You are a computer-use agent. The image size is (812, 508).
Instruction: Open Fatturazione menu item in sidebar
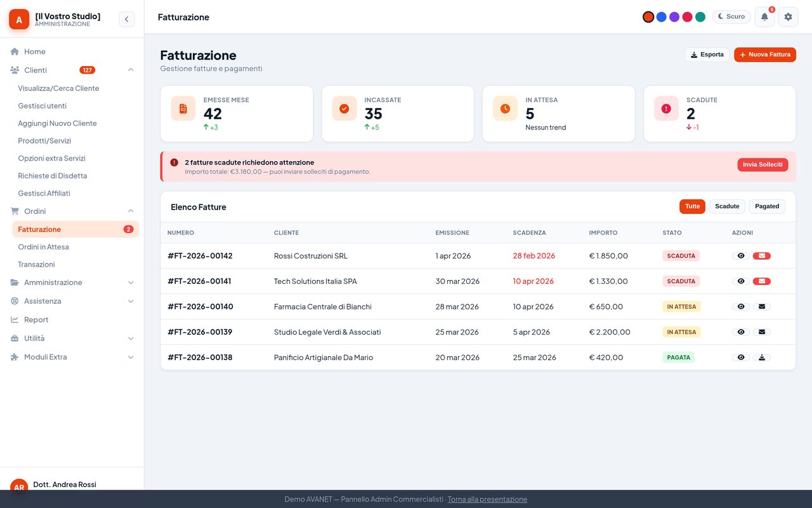(75, 229)
